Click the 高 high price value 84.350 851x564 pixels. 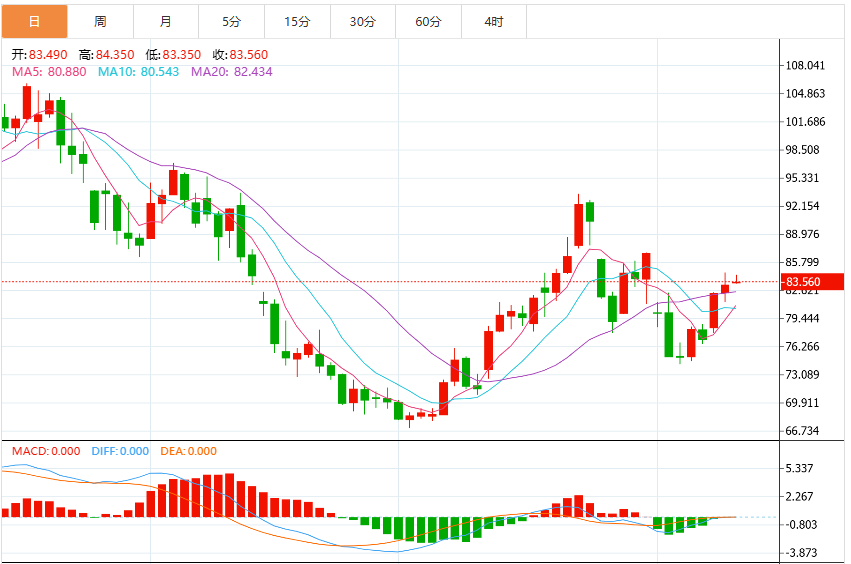[x=115, y=54]
